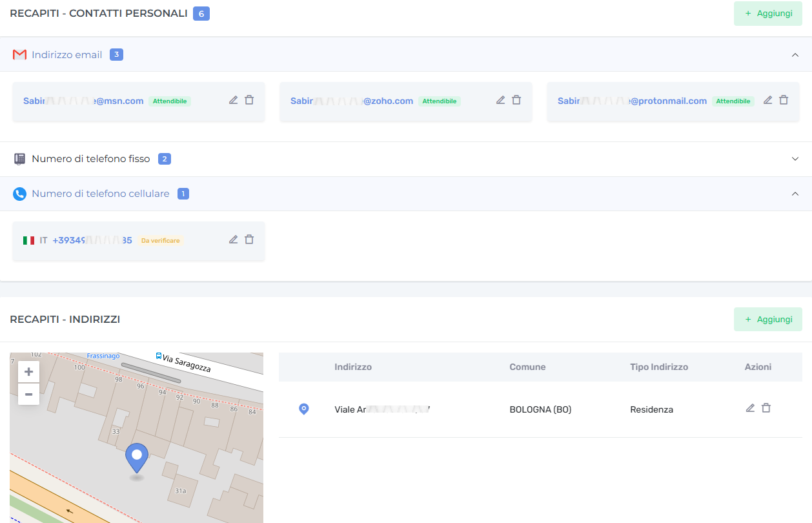The height and width of the screenshot is (523, 812).
Task: Click the Italian flag icon
Action: point(28,240)
